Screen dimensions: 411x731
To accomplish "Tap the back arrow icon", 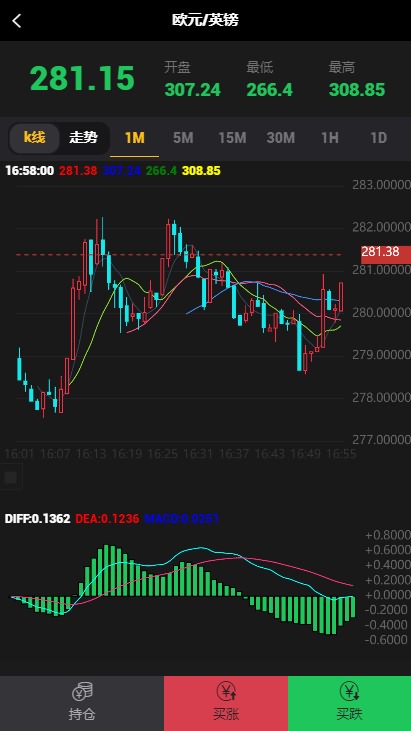I will 17,21.
